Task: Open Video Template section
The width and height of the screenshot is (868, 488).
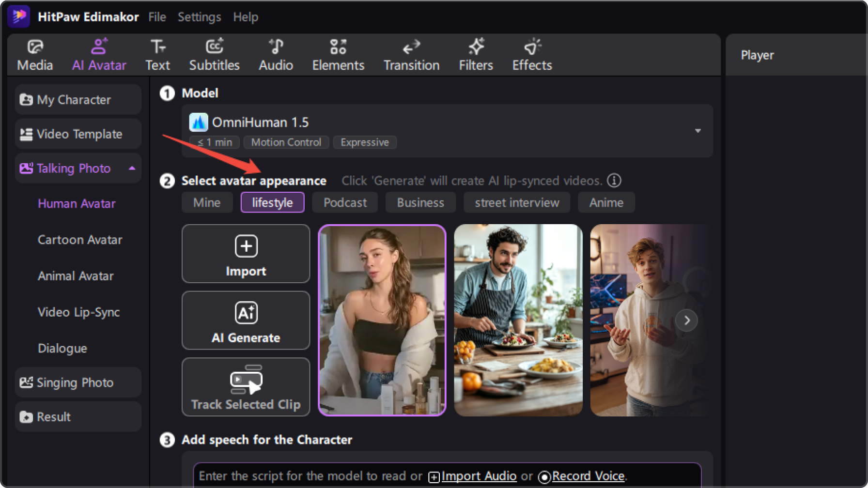Action: pyautogui.click(x=78, y=134)
